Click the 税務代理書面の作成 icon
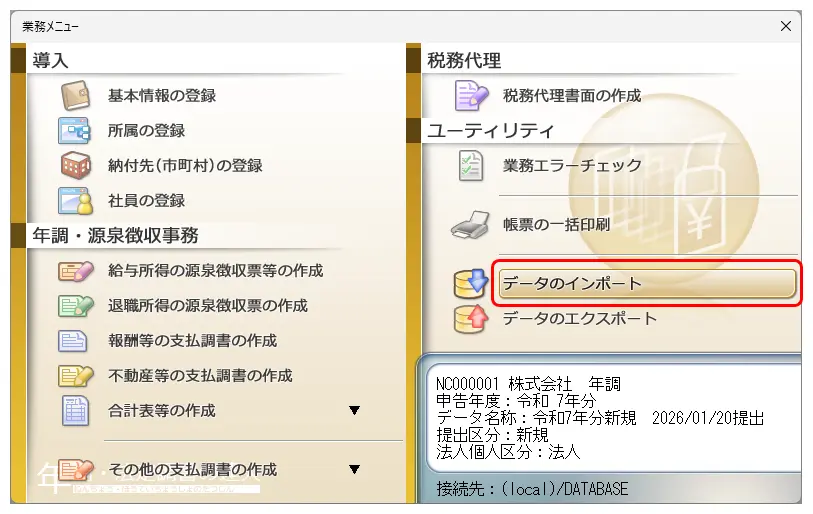Viewport: 813px width, 514px height. click(x=470, y=96)
